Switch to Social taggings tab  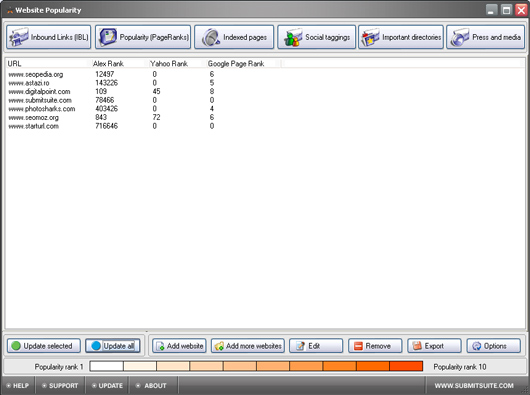point(316,37)
